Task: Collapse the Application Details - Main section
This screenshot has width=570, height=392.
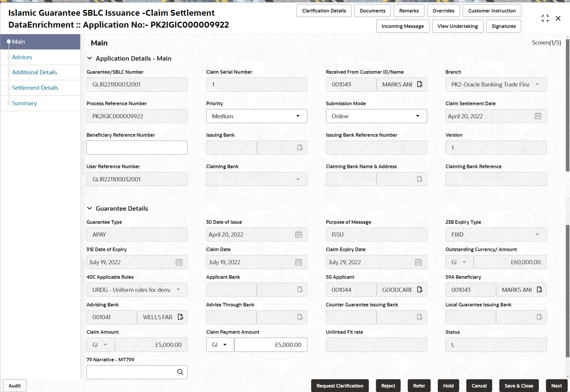Action: (89, 59)
